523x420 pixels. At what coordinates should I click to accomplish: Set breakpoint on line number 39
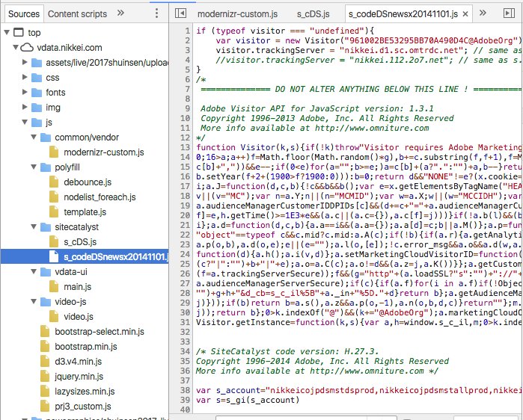185,400
